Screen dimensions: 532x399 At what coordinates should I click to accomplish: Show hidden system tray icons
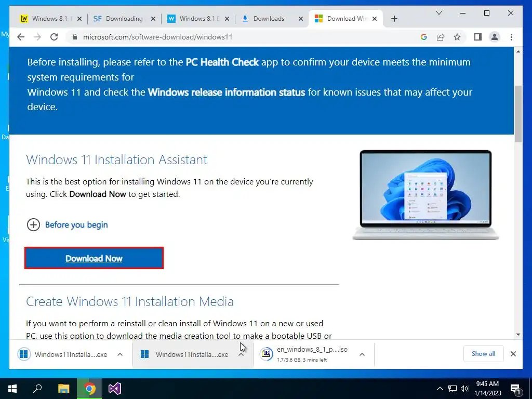440,389
